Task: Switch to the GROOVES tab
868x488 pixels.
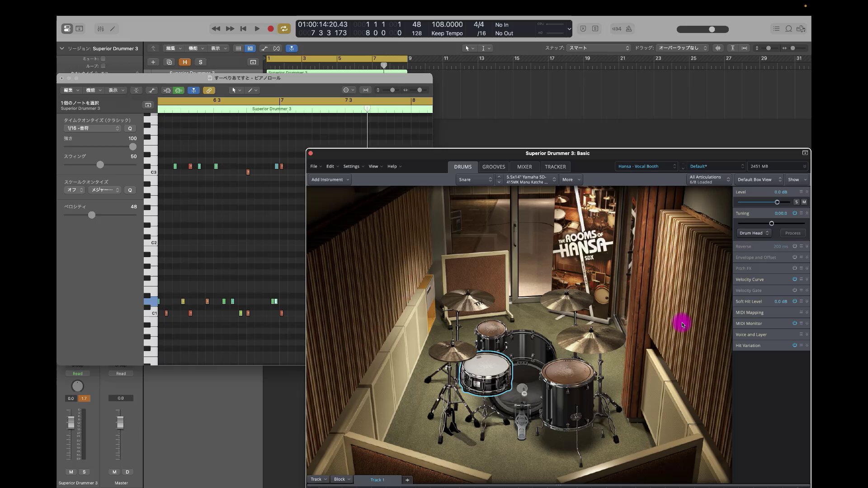Action: tap(494, 167)
